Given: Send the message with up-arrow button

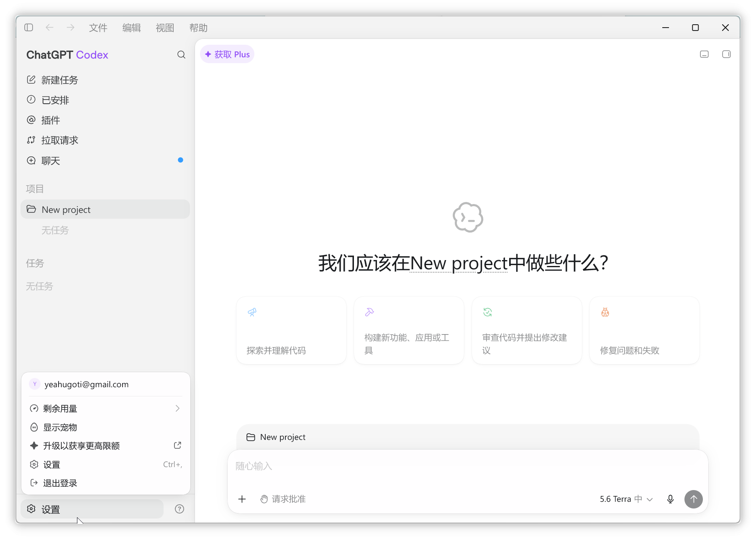Looking at the screenshot, I should click(x=693, y=499).
